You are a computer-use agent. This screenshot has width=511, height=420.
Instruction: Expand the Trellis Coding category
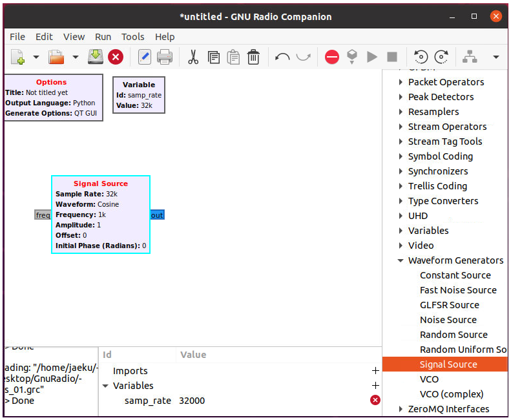click(401, 186)
